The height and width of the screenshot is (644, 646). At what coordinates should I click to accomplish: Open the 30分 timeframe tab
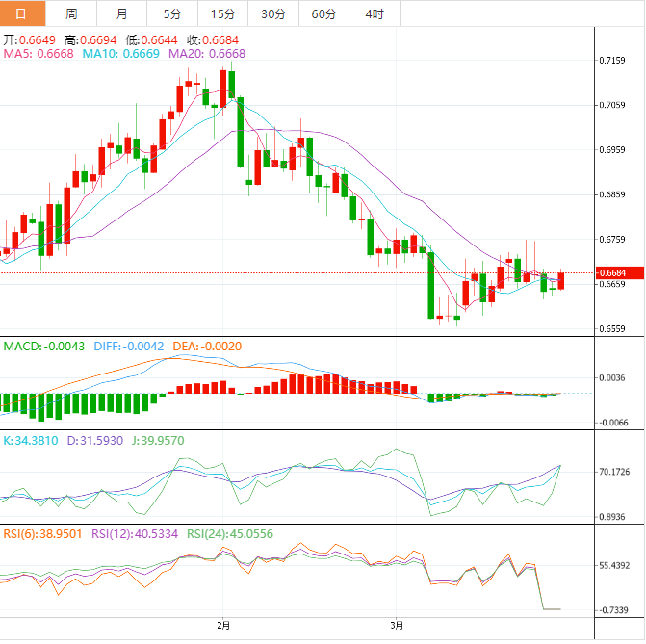click(x=272, y=13)
